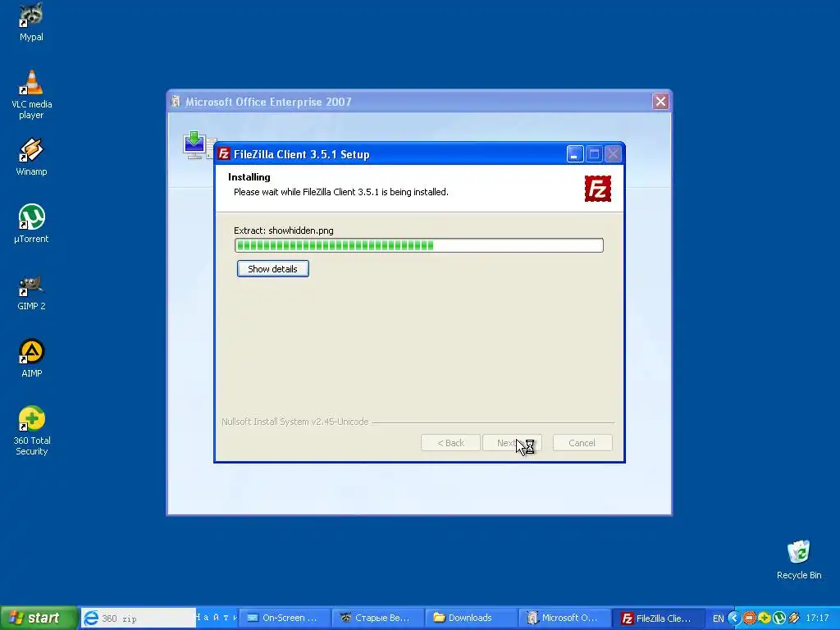Viewport: 840px width, 630px height.
Task: Click the FileZilla logo in the setup header
Action: [597, 189]
